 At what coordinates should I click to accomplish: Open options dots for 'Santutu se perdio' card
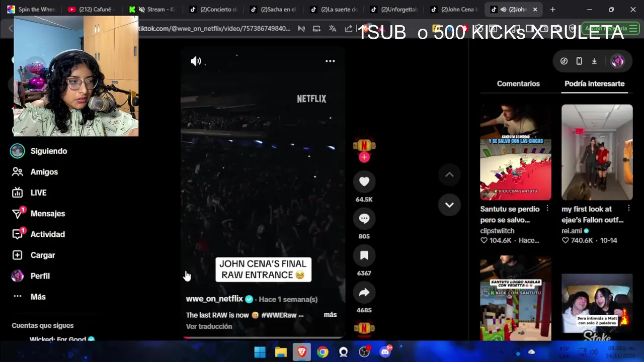click(547, 208)
